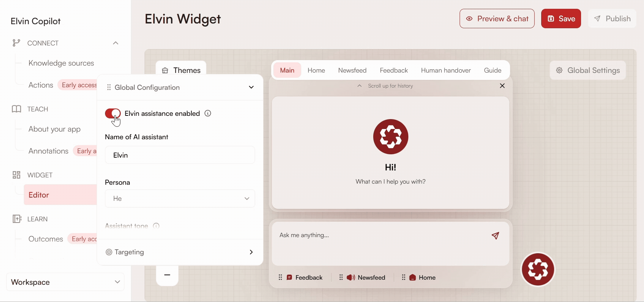Screen dimensions: 644x302
Task: Click info icon beside Elvin assistance enabled
Action: [208, 113]
